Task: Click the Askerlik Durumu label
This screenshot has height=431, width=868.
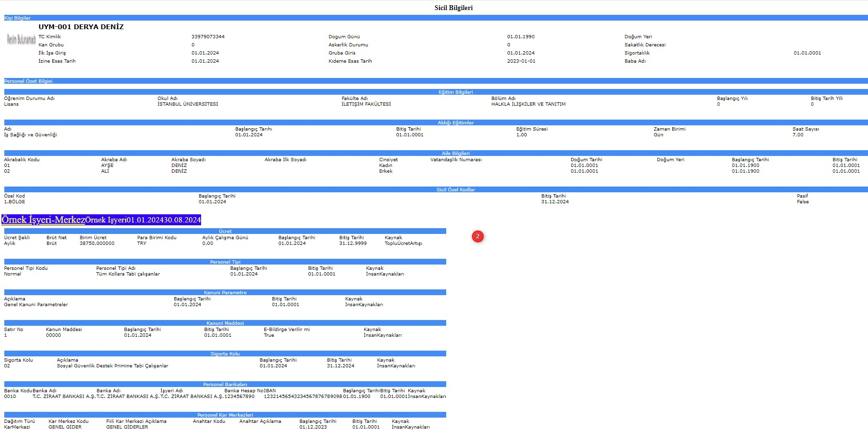Action: [348, 45]
